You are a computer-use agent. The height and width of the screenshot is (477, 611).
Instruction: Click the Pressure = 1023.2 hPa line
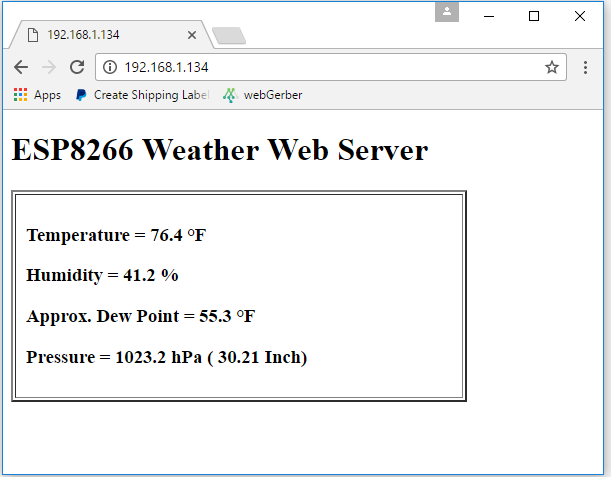(x=166, y=357)
